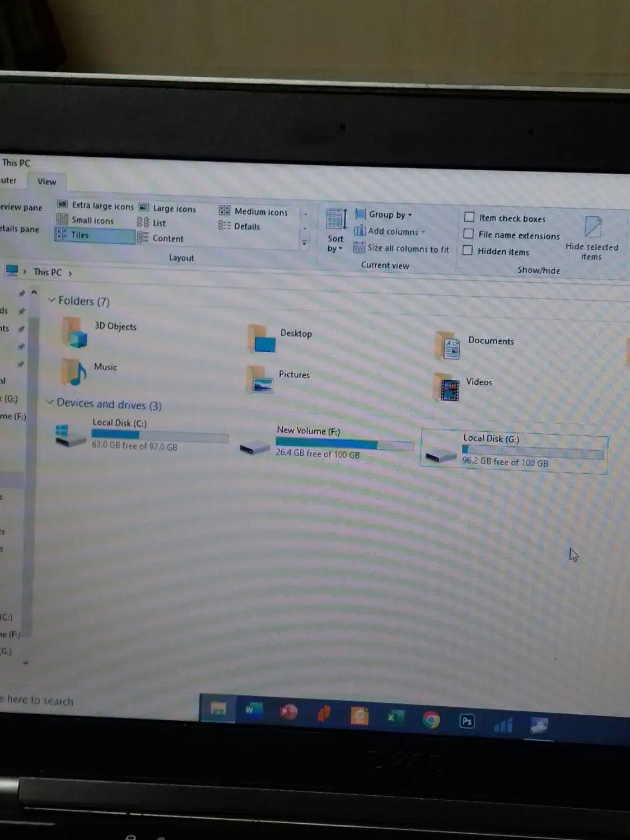The width and height of the screenshot is (630, 840).
Task: Click This PC breadcrumb in address bar
Action: point(48,272)
